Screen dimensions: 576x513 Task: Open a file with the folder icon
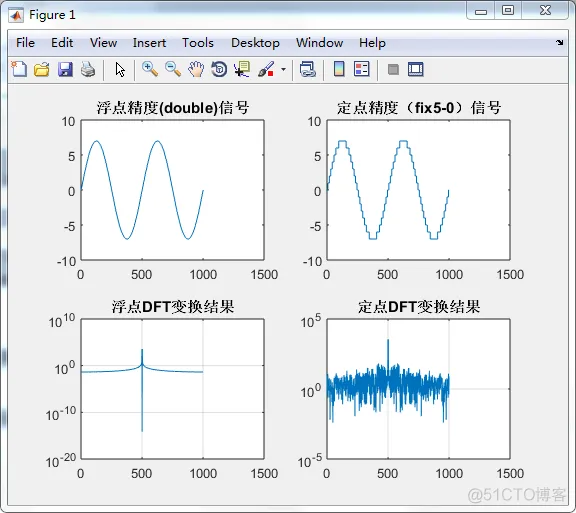(x=42, y=69)
